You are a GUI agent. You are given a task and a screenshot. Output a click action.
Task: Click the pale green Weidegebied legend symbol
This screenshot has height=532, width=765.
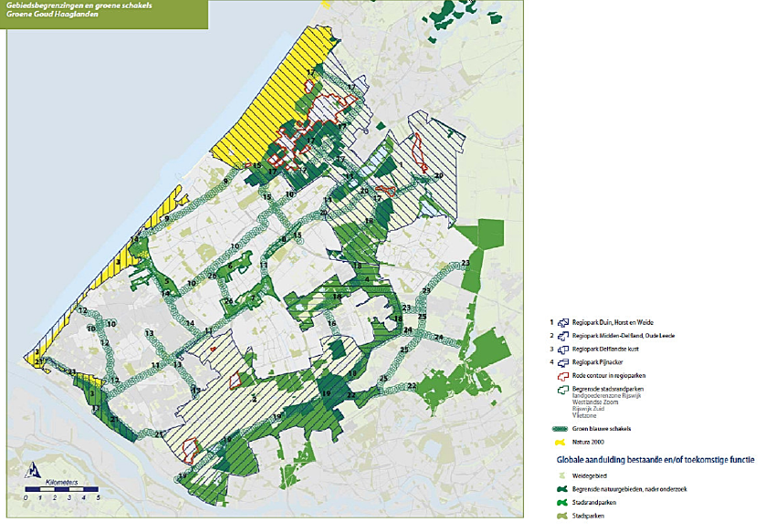[x=563, y=475]
